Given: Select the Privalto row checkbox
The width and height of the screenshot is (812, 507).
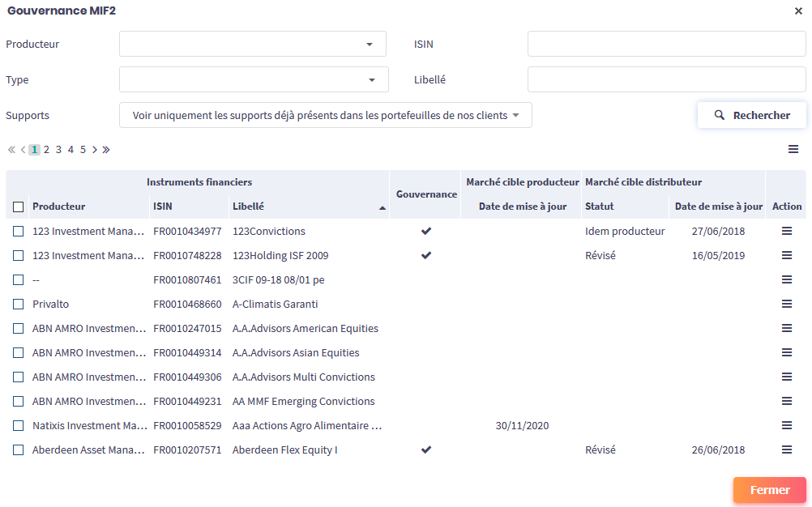Looking at the screenshot, I should 18,305.
